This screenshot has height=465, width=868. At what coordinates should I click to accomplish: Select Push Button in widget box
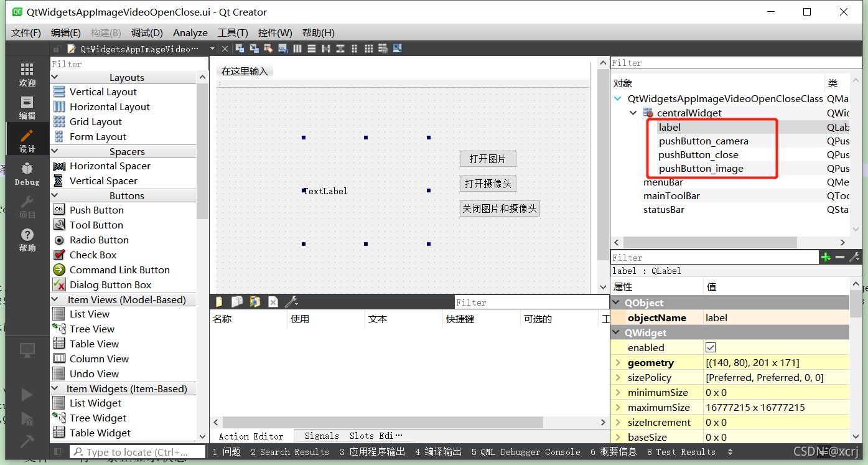coord(96,210)
